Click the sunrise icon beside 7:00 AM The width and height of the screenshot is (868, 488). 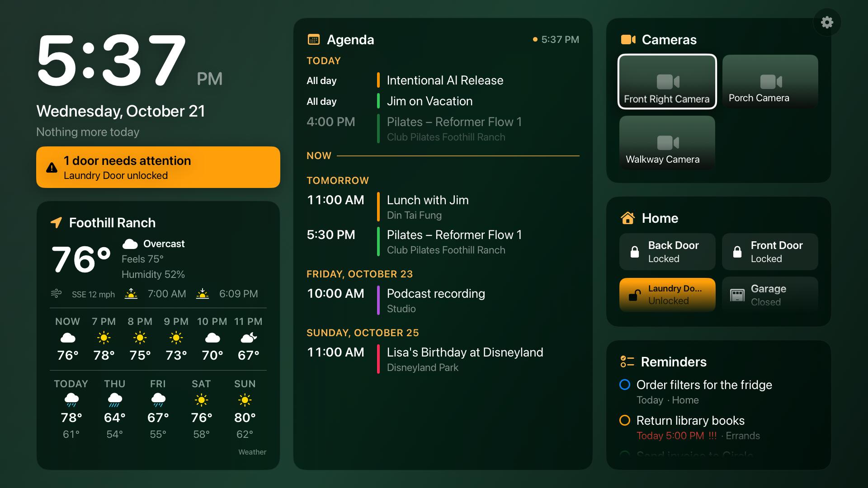131,294
